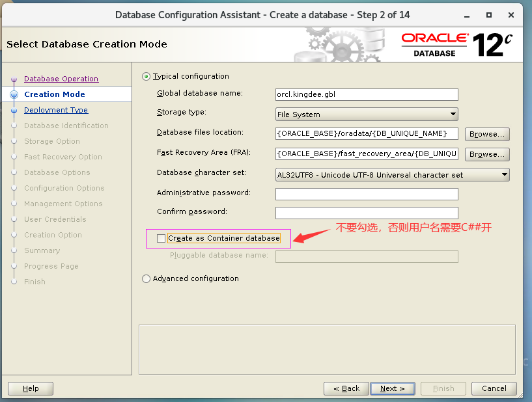Image resolution: width=532 pixels, height=402 pixels.
Task: Click the Finish step text in sidebar
Action: click(35, 281)
